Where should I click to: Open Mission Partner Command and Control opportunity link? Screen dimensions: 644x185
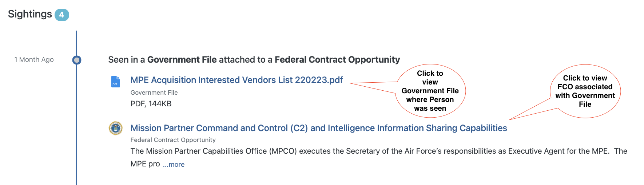[319, 128]
